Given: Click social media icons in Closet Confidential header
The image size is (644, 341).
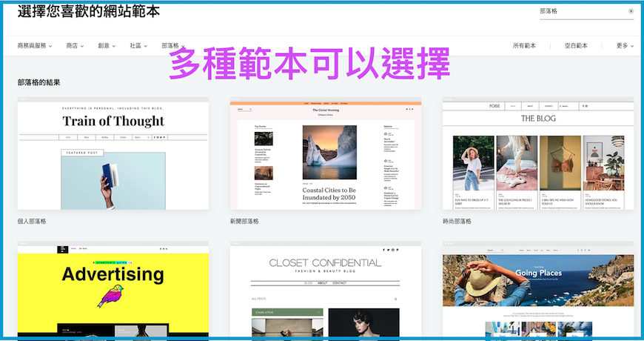Looking at the screenshot, I should [392, 251].
